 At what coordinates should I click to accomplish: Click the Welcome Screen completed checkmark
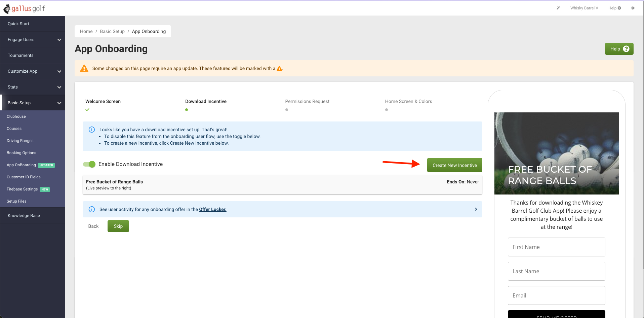[87, 110]
